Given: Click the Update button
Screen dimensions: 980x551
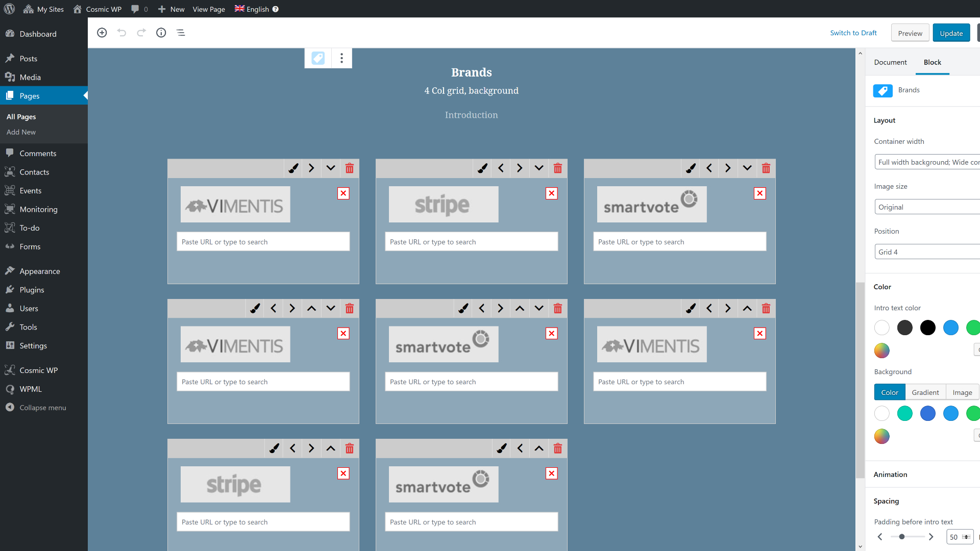Looking at the screenshot, I should (x=951, y=33).
